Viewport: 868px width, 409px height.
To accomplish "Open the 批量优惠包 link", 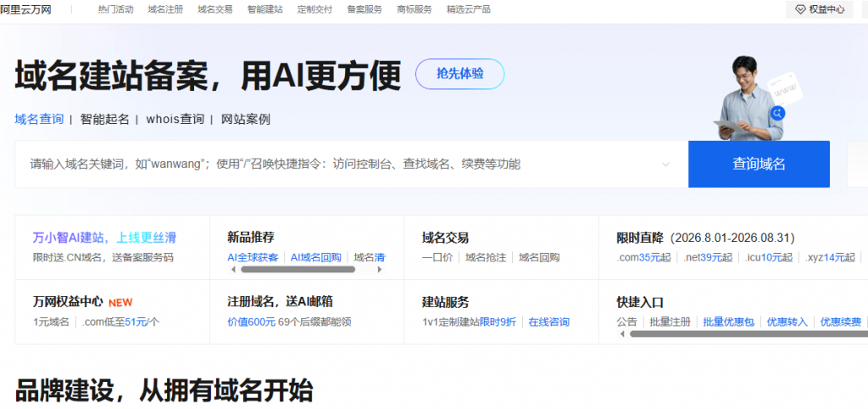I will pyautogui.click(x=728, y=322).
